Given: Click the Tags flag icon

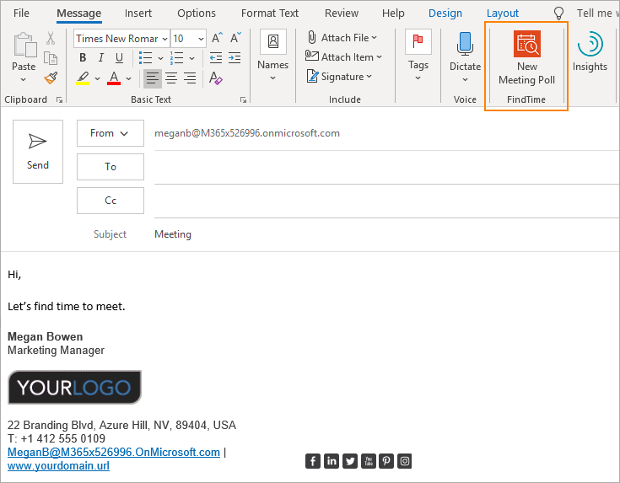Looking at the screenshot, I should pos(418,41).
